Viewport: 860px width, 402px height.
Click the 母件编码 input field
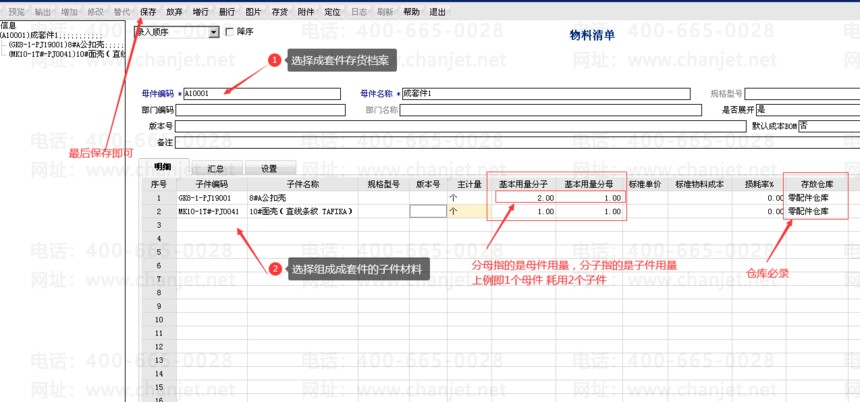pos(261,94)
